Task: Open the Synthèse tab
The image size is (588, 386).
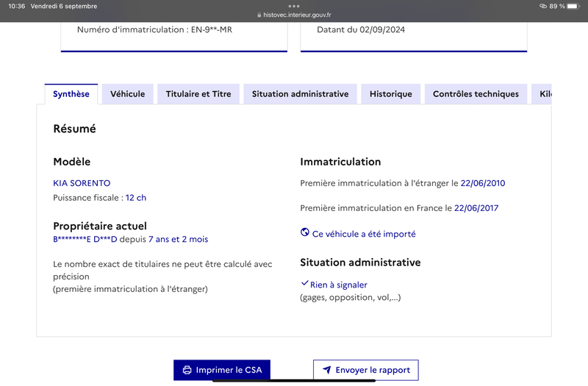Action: 71,94
